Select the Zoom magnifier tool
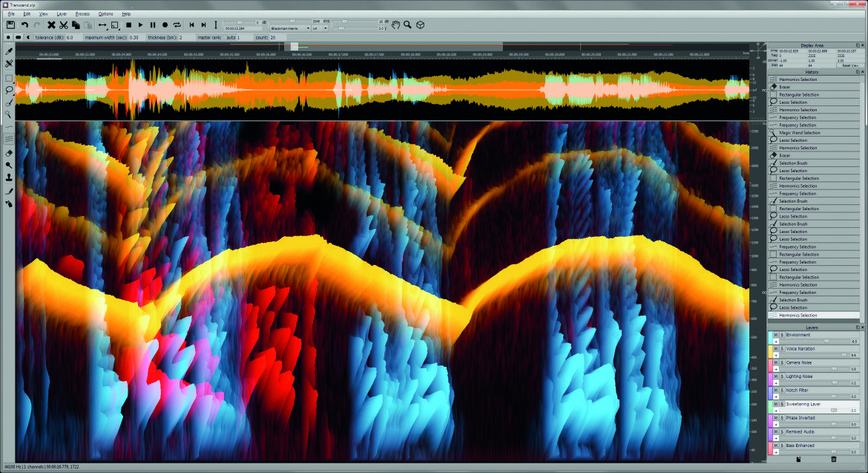The height and width of the screenshot is (473, 868). [x=407, y=25]
